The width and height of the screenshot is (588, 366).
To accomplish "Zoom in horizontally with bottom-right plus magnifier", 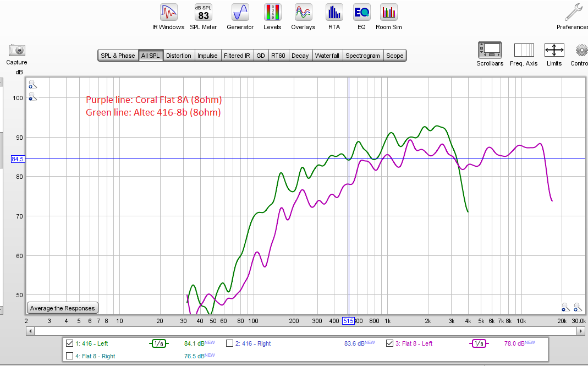I will (578, 308).
